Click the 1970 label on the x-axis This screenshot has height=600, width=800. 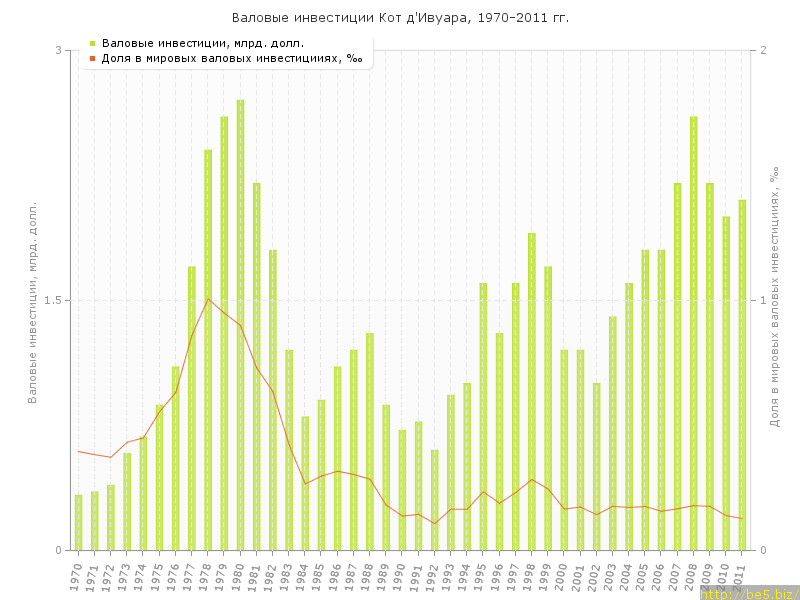coord(77,575)
